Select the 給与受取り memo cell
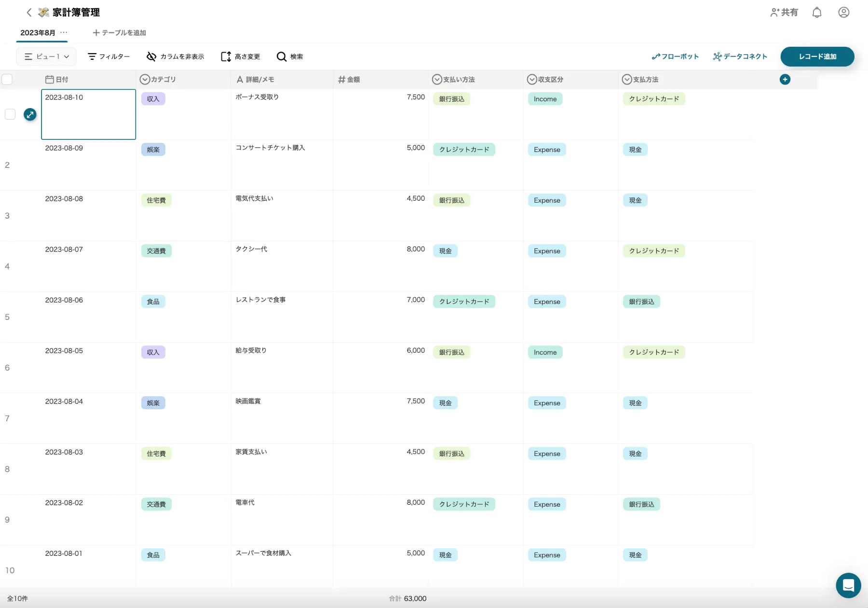Image resolution: width=868 pixels, height=608 pixels. pyautogui.click(x=282, y=368)
